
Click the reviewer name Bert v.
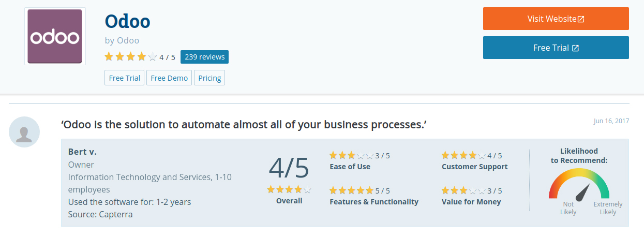(82, 152)
